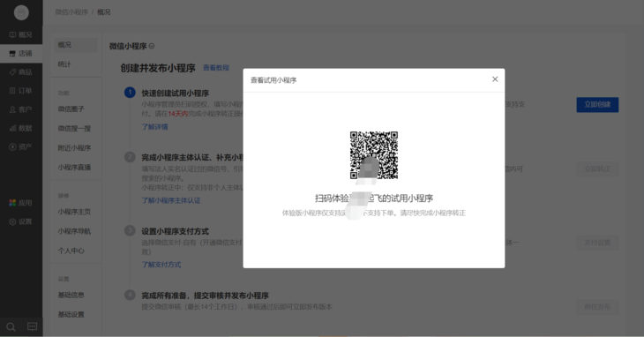Open 基础设置 menu item

71,314
